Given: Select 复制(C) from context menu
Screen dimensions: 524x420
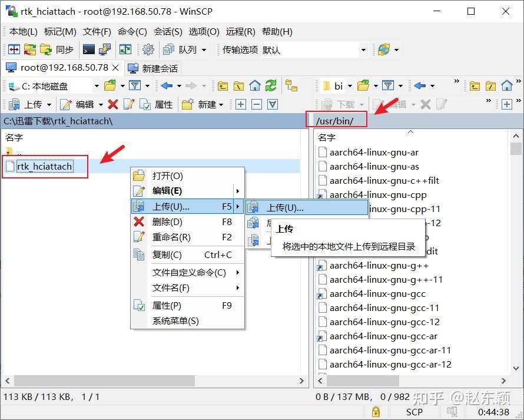Looking at the screenshot, I should coord(187,255).
